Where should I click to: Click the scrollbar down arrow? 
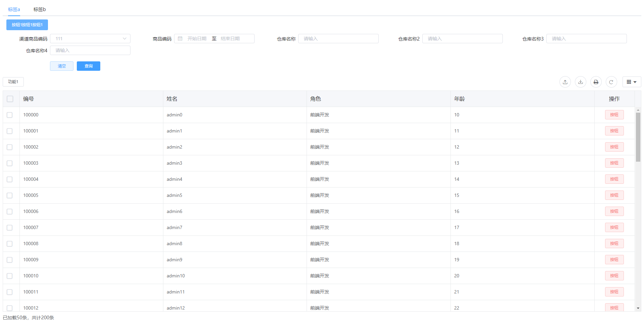pos(638,308)
